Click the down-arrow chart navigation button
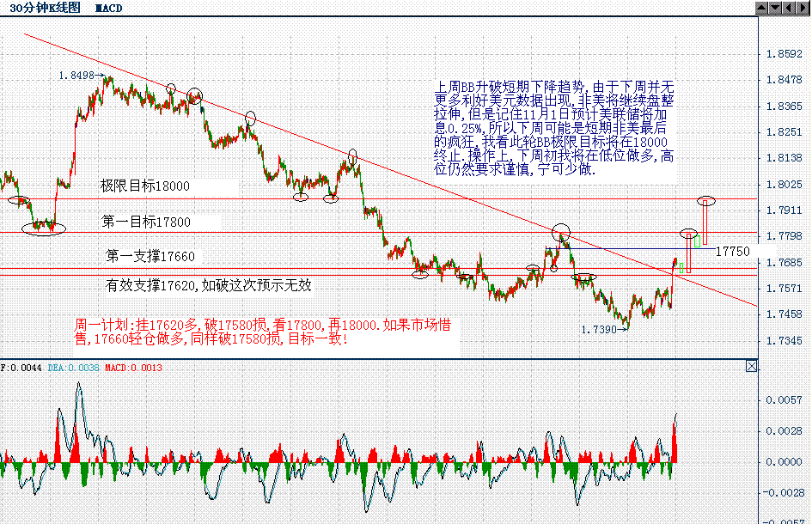Viewport: 812px width, 524px height. point(775,7)
